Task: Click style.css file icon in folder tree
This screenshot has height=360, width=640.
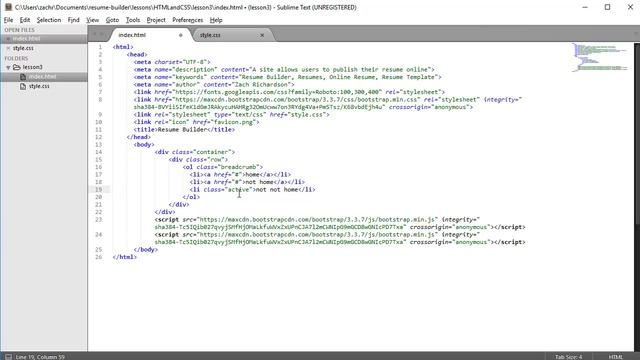Action: click(23, 86)
